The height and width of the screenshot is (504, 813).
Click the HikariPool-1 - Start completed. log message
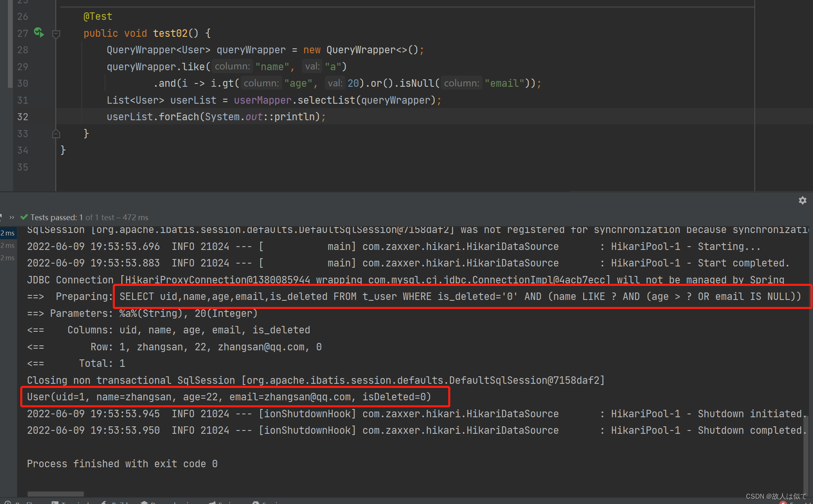(700, 263)
